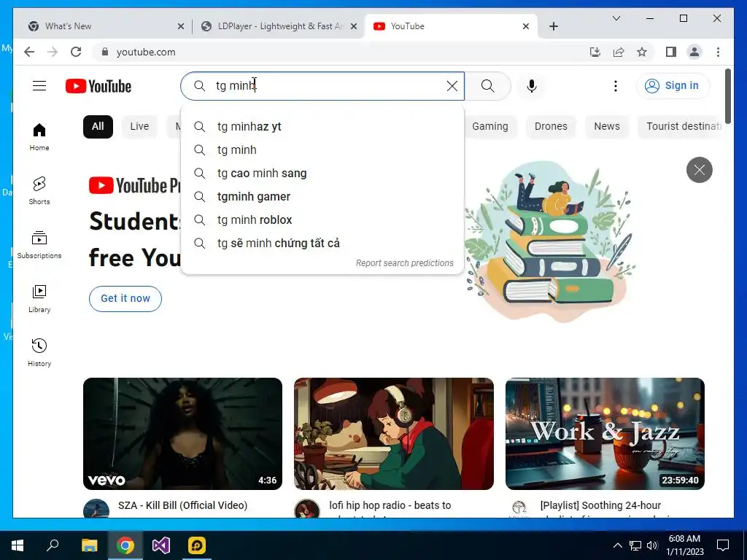Select the All filter chip

click(x=98, y=127)
